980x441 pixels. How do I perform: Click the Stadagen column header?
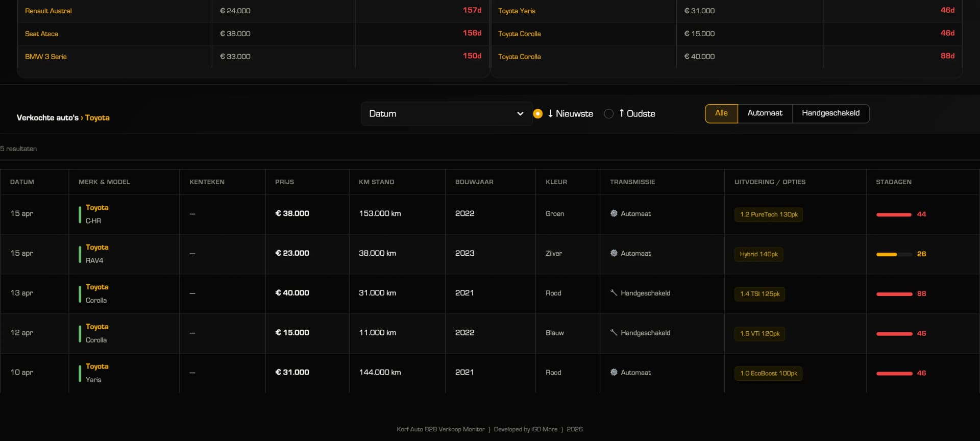pos(893,182)
